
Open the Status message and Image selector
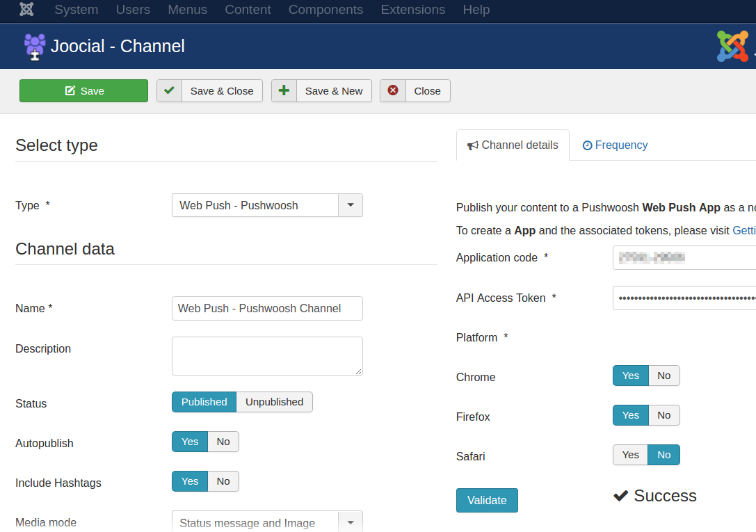[x=267, y=522]
